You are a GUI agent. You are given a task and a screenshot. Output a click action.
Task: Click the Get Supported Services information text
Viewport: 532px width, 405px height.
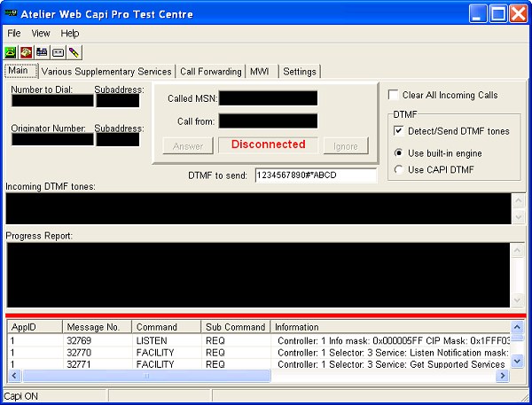click(x=391, y=364)
